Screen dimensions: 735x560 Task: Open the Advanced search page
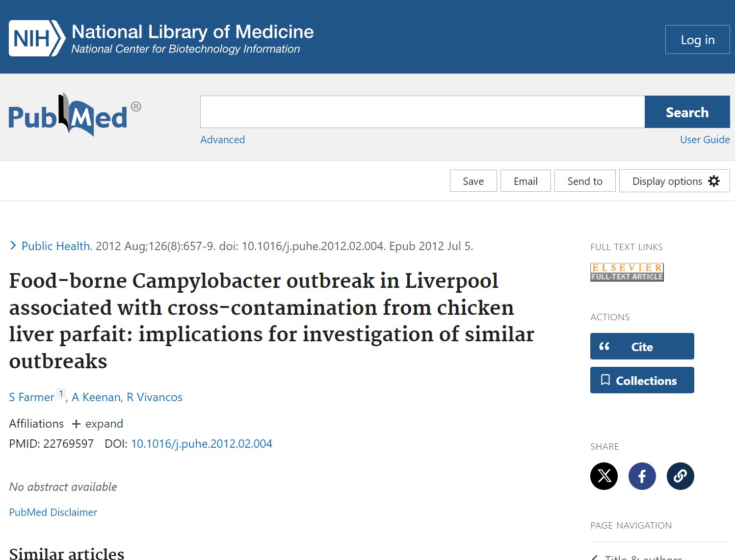pos(222,140)
